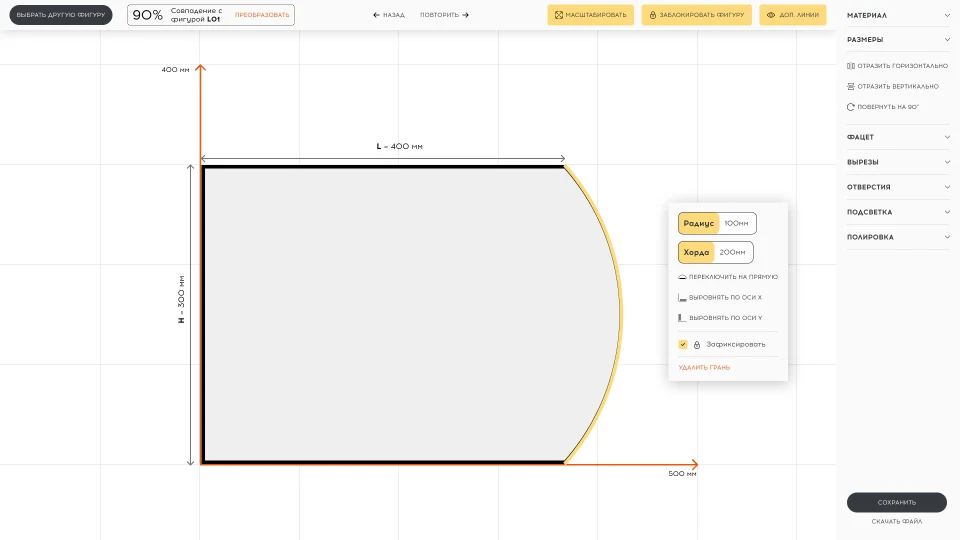Click the flip horizontal icon
The height and width of the screenshot is (540, 960).
[850, 66]
